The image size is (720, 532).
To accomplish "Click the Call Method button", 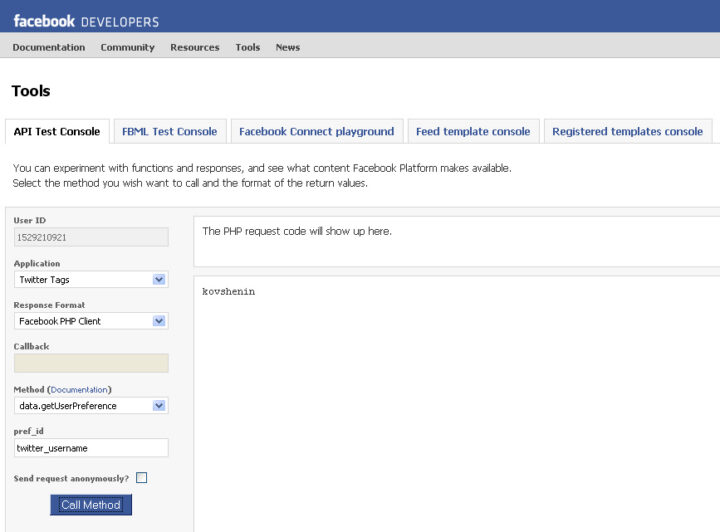I will coord(91,505).
